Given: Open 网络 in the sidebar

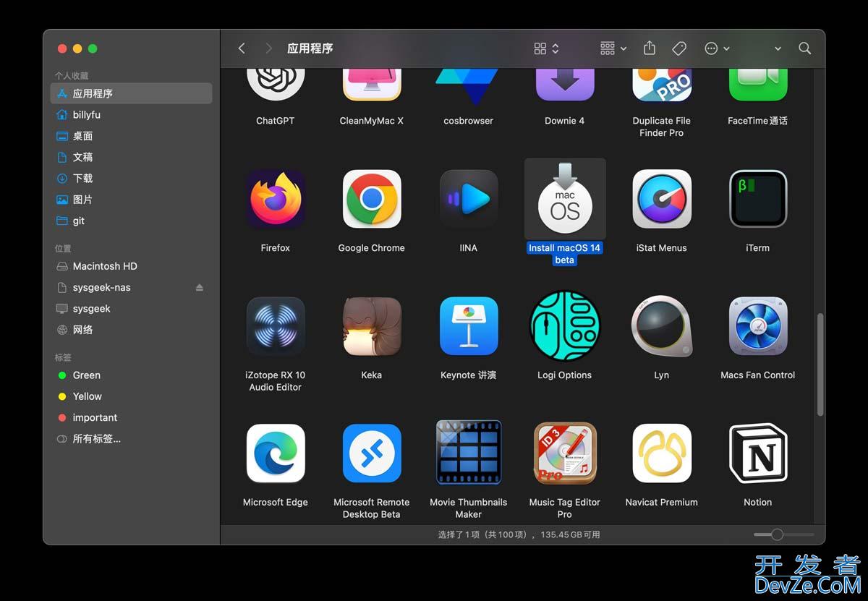Looking at the screenshot, I should pos(131,330).
